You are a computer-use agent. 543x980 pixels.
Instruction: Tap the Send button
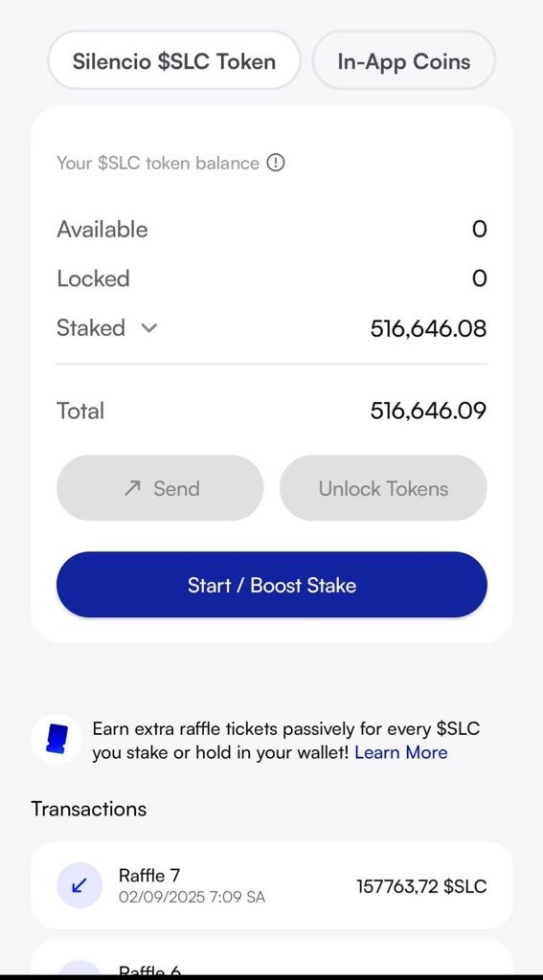click(x=160, y=488)
